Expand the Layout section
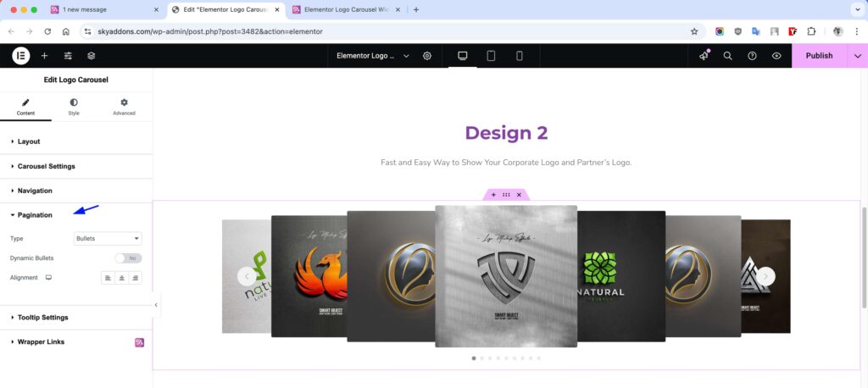This screenshot has height=388, width=868. point(75,141)
